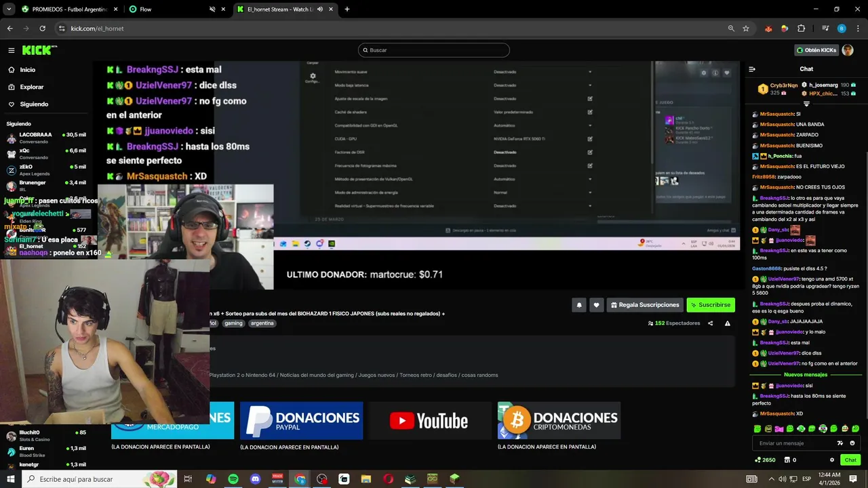The width and height of the screenshot is (868, 488).
Task: Open the chat emoji picker icon
Action: [852, 443]
